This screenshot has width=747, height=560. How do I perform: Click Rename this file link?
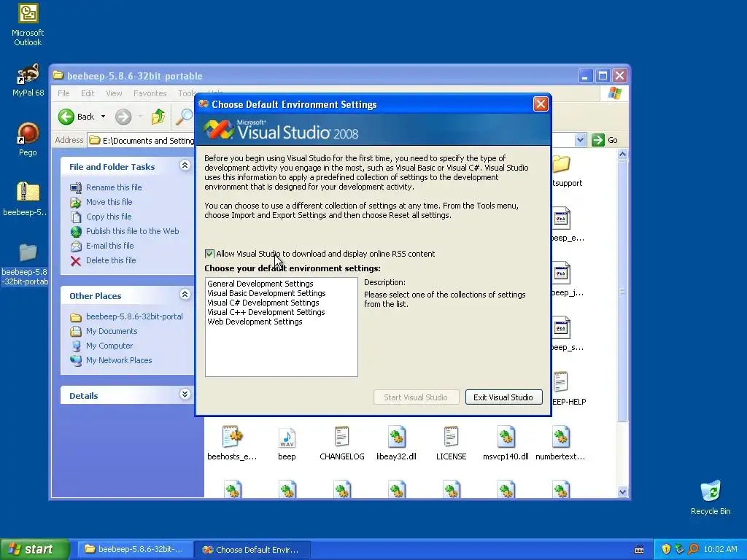click(x=114, y=187)
